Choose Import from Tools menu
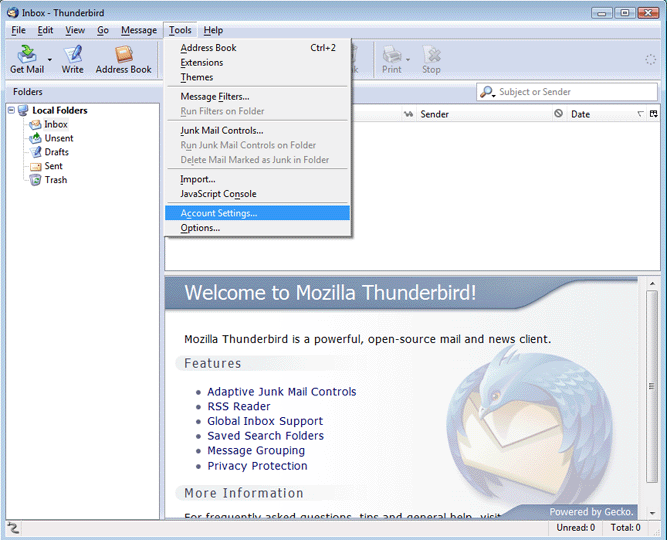 pos(257,179)
